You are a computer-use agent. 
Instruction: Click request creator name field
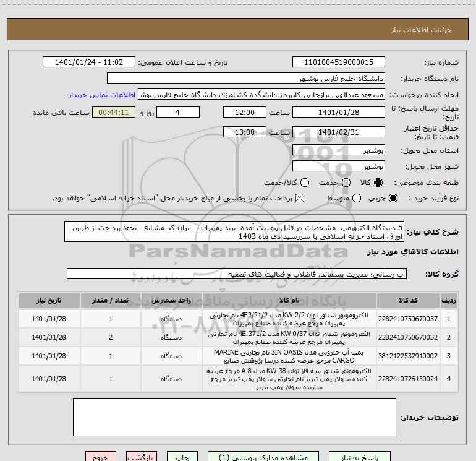tap(261, 94)
